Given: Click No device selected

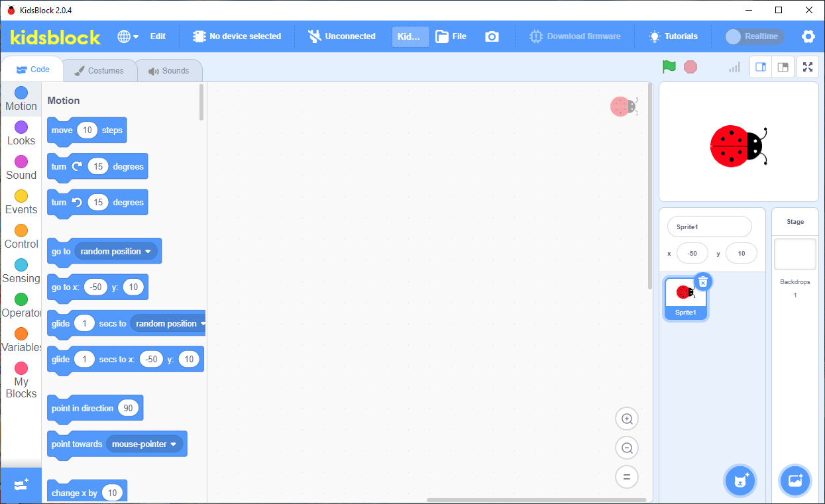Looking at the screenshot, I should tap(237, 36).
